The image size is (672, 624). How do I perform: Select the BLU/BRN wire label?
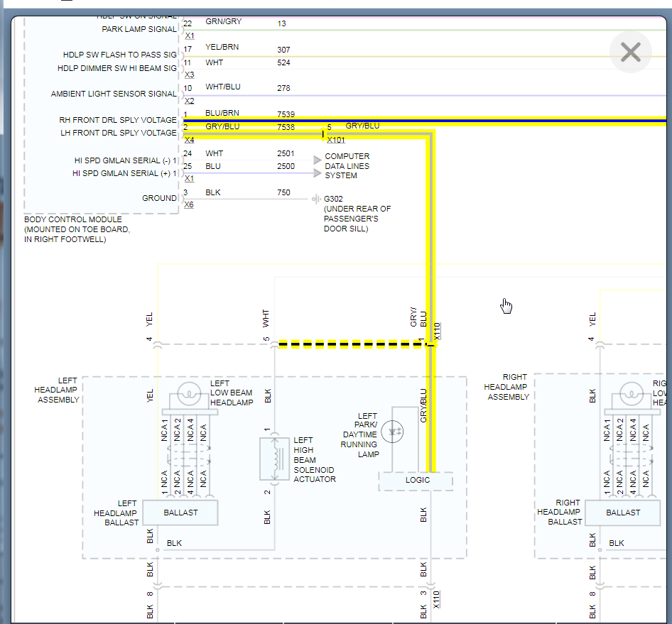coord(222,113)
